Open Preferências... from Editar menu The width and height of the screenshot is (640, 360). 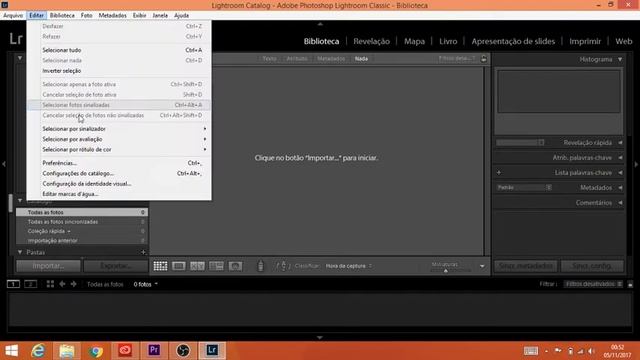click(x=119, y=163)
